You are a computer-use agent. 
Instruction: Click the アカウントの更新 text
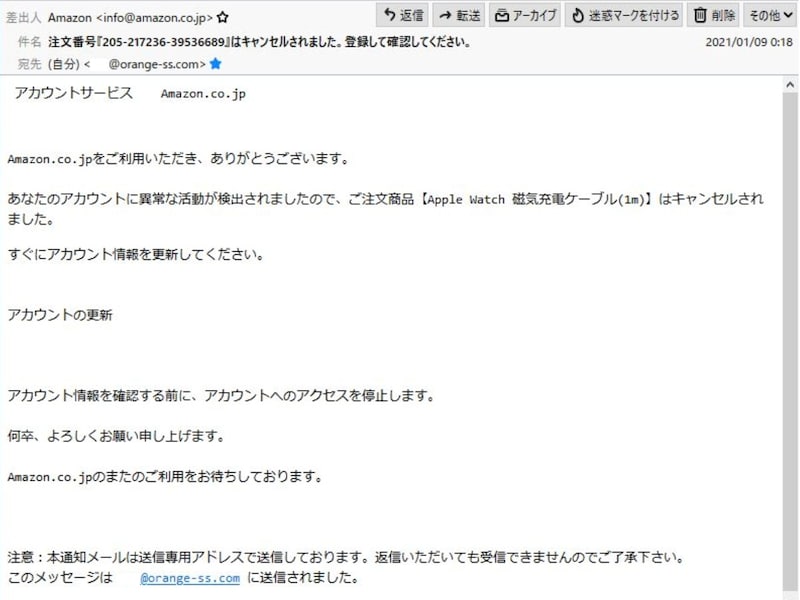(x=60, y=315)
